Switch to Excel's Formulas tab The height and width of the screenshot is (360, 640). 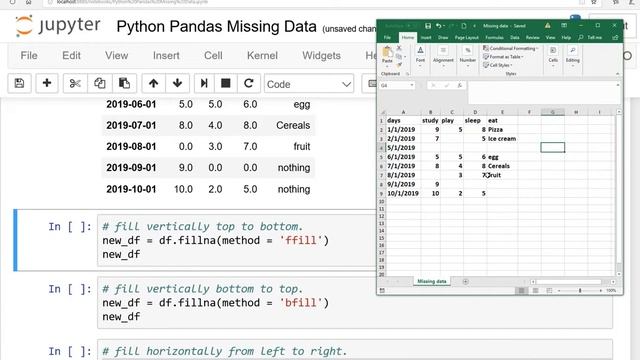pyautogui.click(x=494, y=38)
